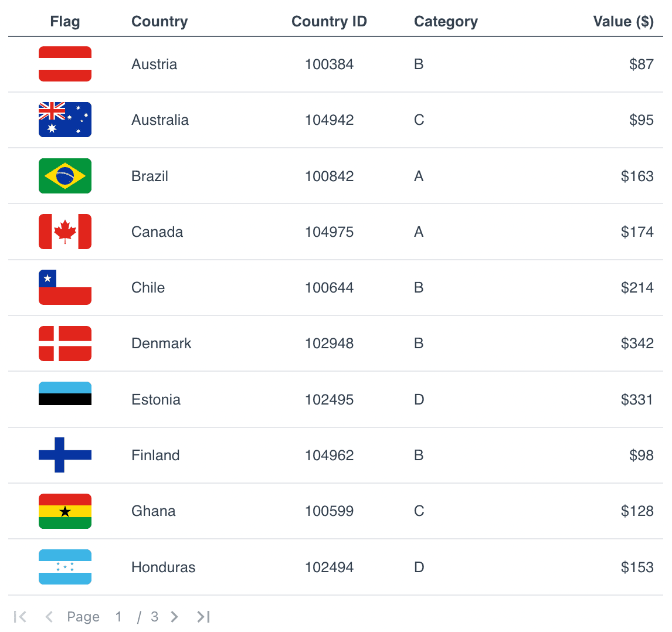Go to the first page
The width and height of the screenshot is (672, 632).
coord(20,617)
